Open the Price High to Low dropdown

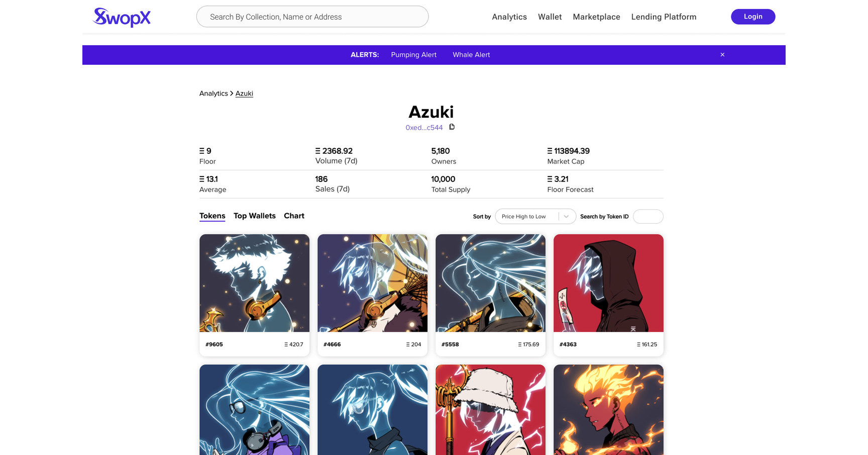click(x=535, y=217)
